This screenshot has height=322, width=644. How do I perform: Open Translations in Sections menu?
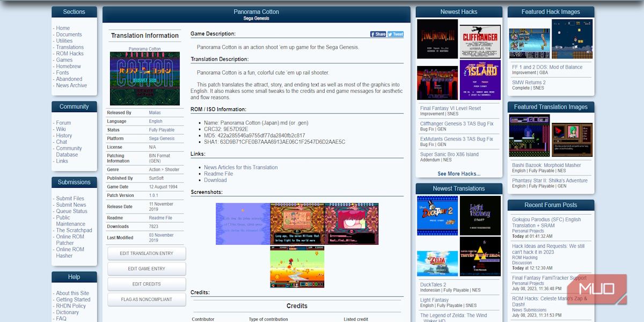pos(70,47)
